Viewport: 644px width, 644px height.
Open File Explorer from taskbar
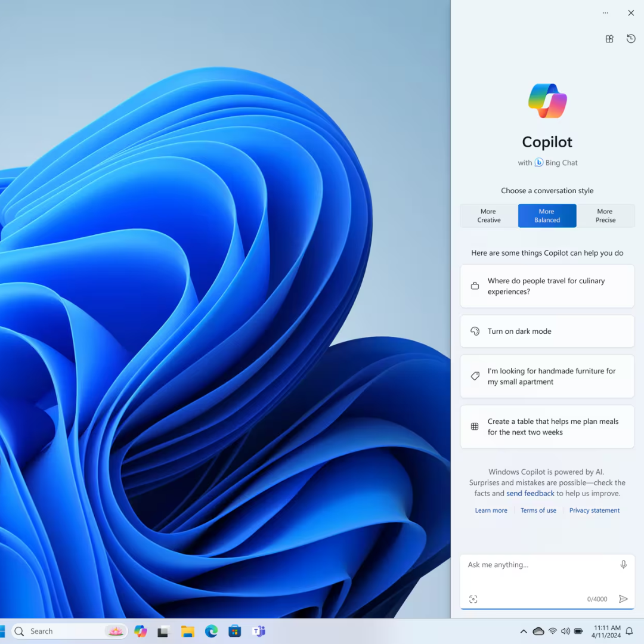pos(188,631)
